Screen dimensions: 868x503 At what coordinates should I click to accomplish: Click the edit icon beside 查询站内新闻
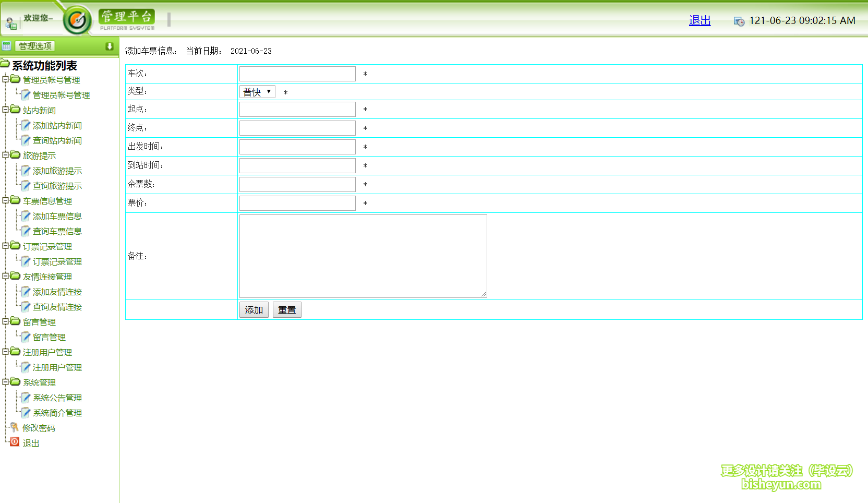[x=26, y=140]
